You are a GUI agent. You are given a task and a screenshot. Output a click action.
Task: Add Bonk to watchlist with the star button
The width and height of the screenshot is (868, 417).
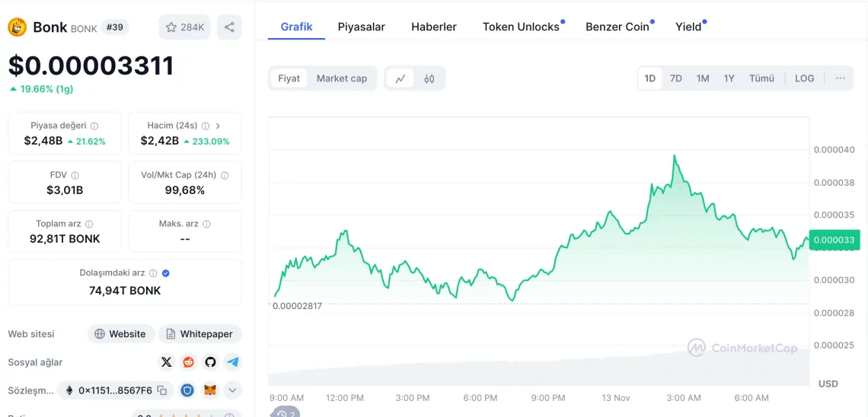pos(184,27)
